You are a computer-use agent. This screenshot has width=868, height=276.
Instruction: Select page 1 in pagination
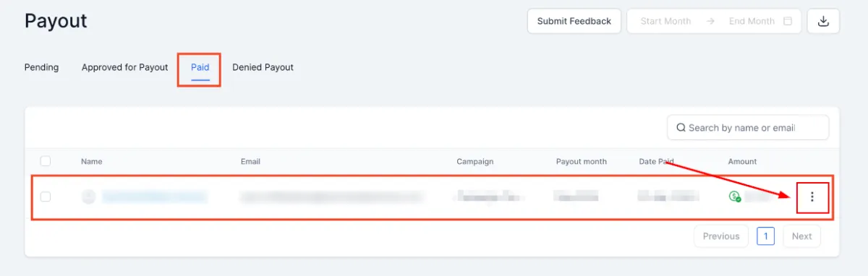(x=766, y=236)
